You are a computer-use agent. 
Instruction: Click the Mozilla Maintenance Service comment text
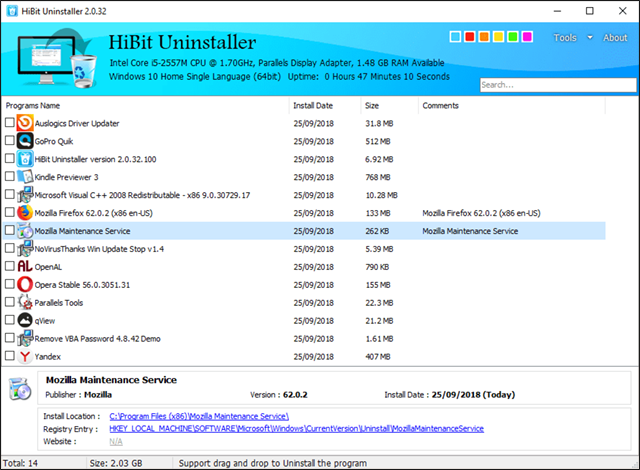470,231
